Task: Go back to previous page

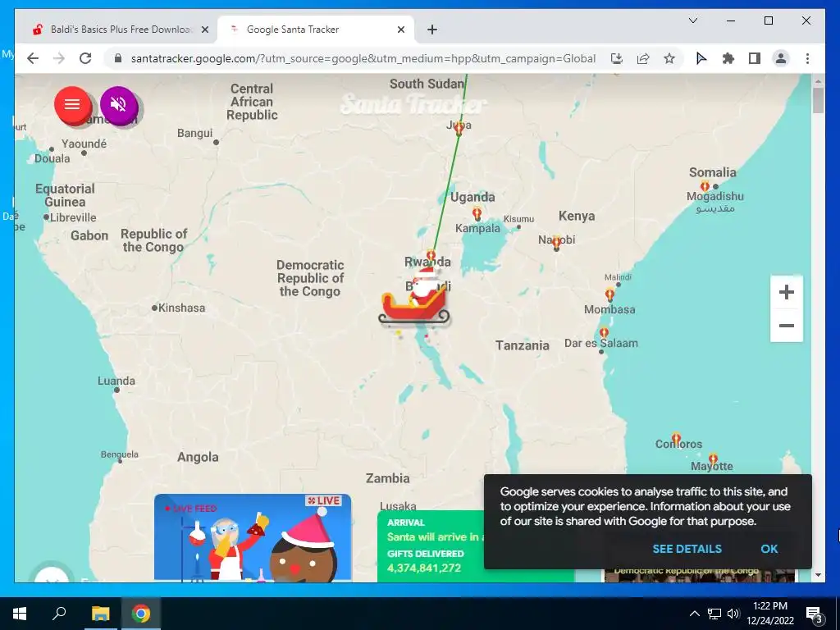Action: pyautogui.click(x=33, y=58)
